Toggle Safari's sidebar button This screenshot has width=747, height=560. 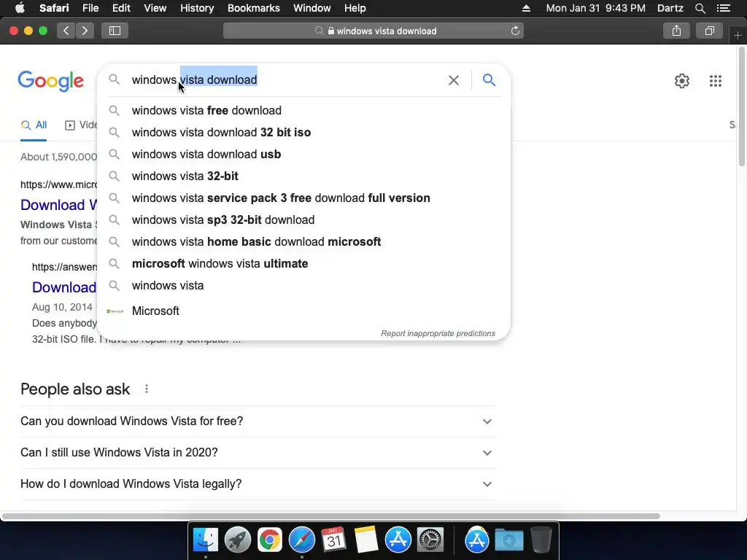tap(115, 31)
